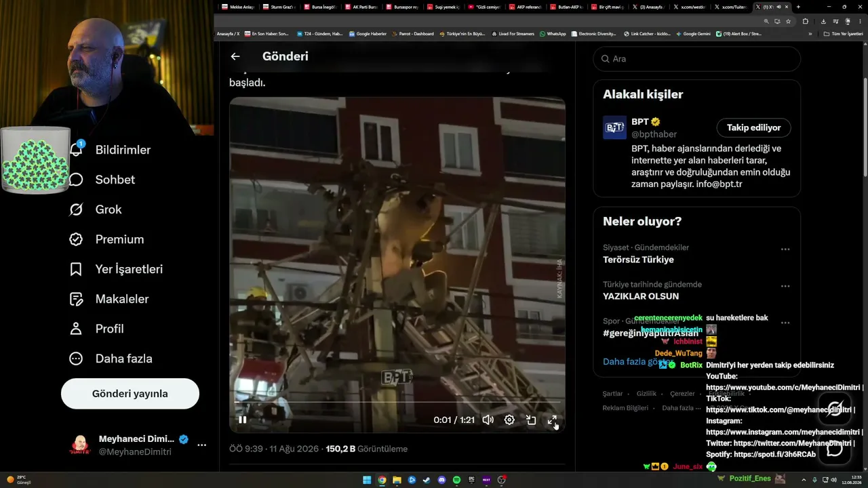Screen dimensions: 868x488
Task: Seek along the video progress bar
Action: click(x=397, y=402)
